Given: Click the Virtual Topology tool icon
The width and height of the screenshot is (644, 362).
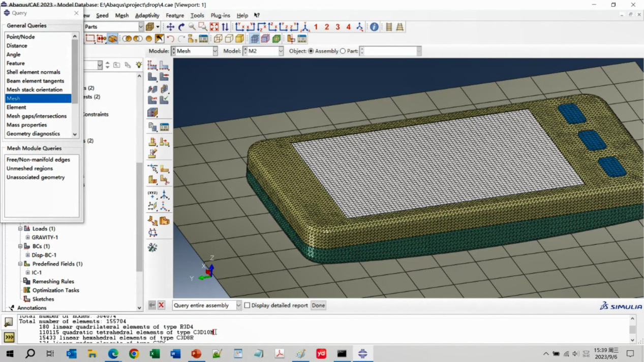Looking at the screenshot, I should [152, 221].
